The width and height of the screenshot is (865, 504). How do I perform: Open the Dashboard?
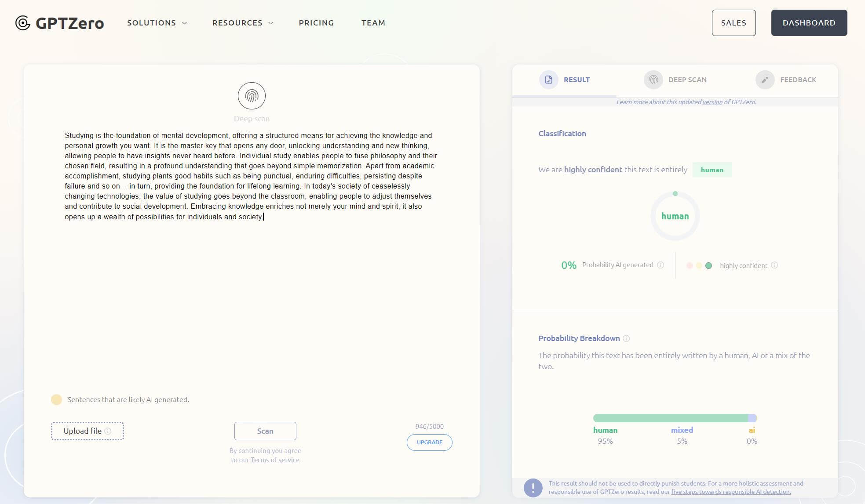tap(809, 23)
